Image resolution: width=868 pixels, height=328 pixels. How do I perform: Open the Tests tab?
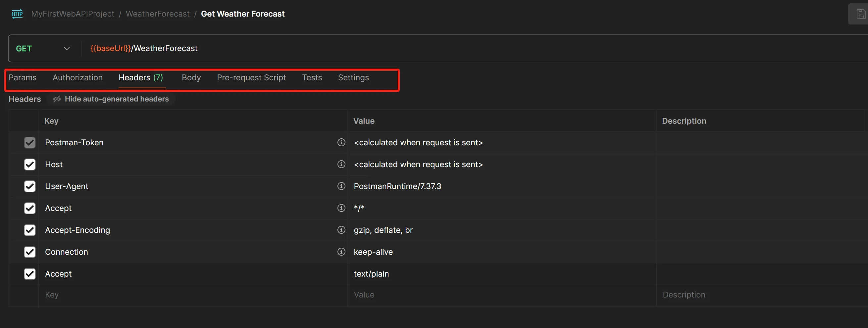click(312, 78)
